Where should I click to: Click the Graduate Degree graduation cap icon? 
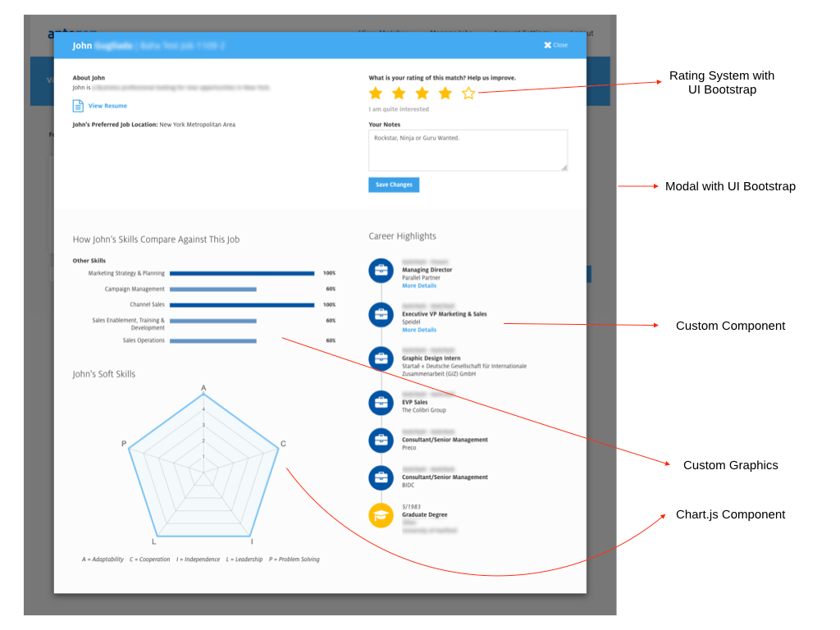coord(381,515)
